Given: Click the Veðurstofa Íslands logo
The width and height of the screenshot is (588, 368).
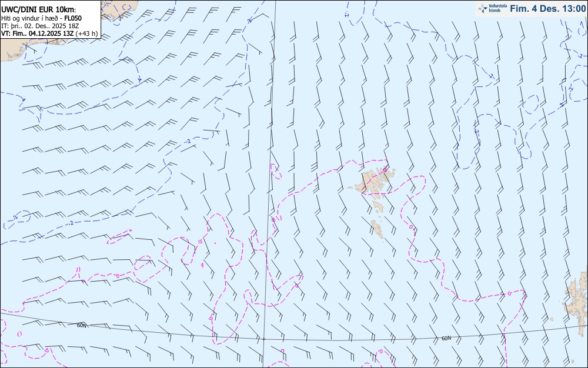Looking at the screenshot, I should [492, 8].
